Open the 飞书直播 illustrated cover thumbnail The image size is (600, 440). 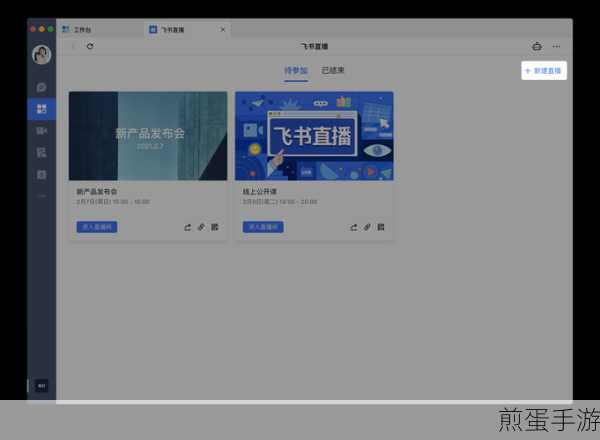tap(314, 136)
